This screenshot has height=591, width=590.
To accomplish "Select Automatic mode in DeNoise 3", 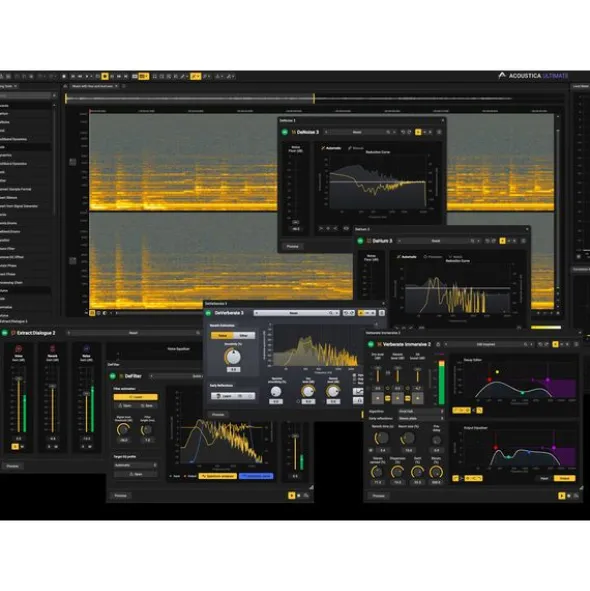I will pyautogui.click(x=331, y=148).
